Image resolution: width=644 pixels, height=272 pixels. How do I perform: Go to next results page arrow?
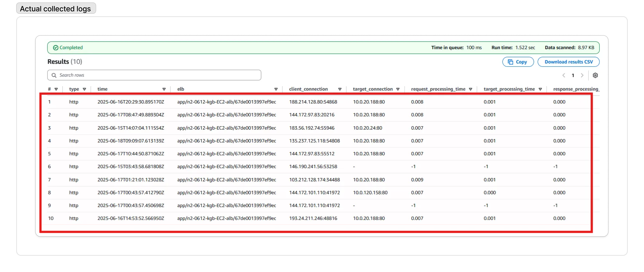[582, 75]
